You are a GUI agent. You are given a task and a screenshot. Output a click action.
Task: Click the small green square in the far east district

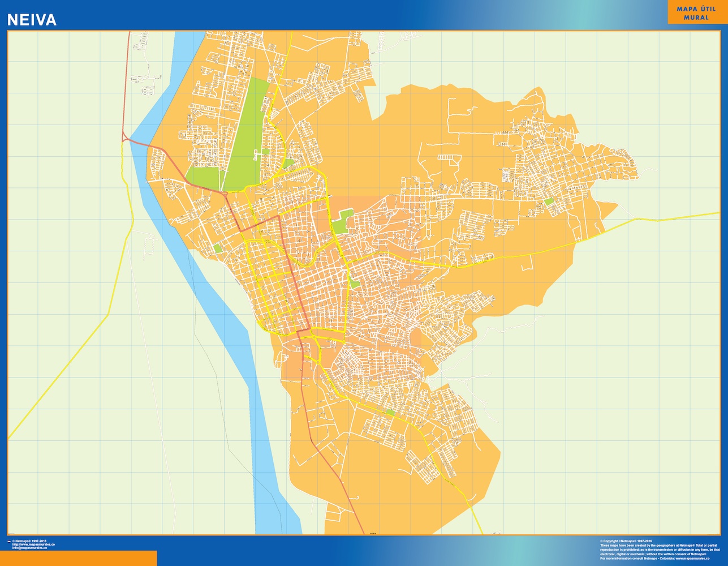[x=548, y=200]
